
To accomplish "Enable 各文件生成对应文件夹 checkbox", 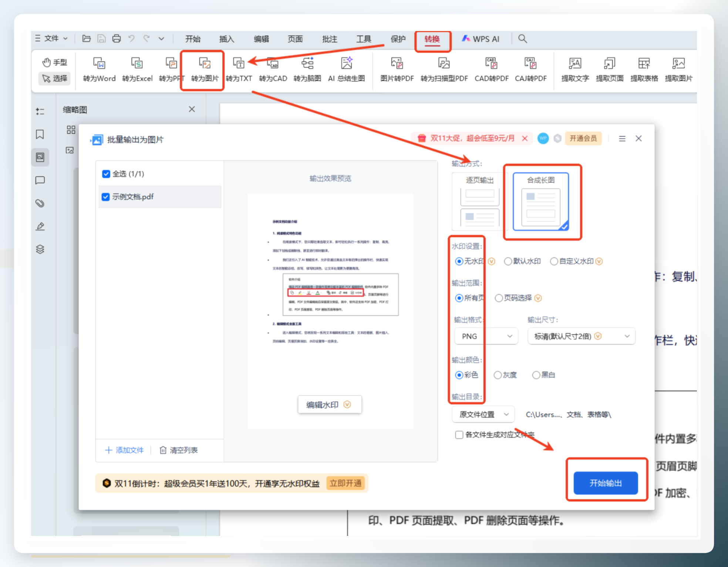I will click(459, 435).
